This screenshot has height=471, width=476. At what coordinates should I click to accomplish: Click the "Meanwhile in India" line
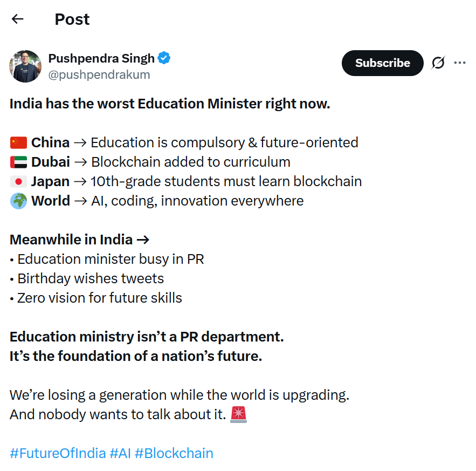[x=79, y=240]
